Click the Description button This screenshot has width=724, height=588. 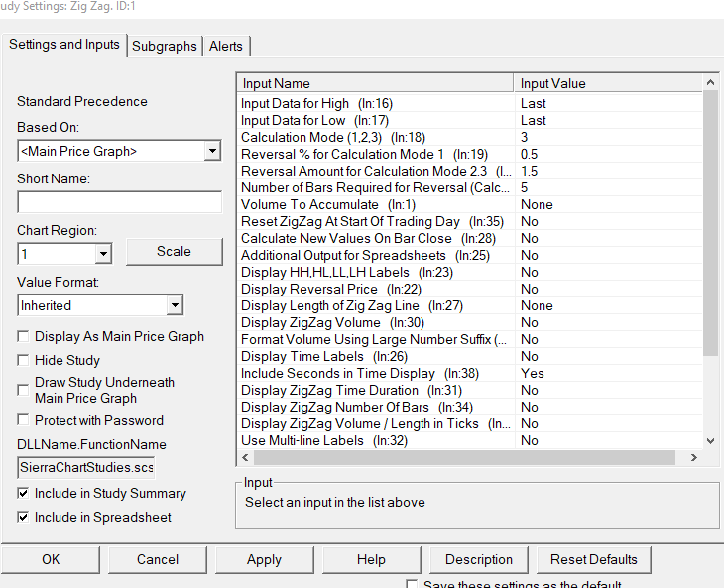coord(479,559)
